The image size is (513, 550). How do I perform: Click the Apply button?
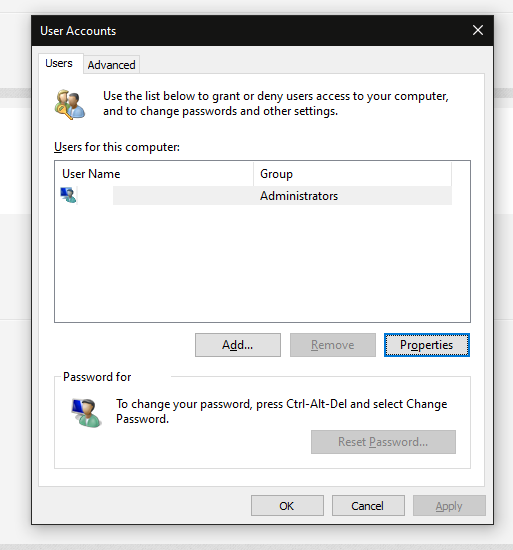449,506
